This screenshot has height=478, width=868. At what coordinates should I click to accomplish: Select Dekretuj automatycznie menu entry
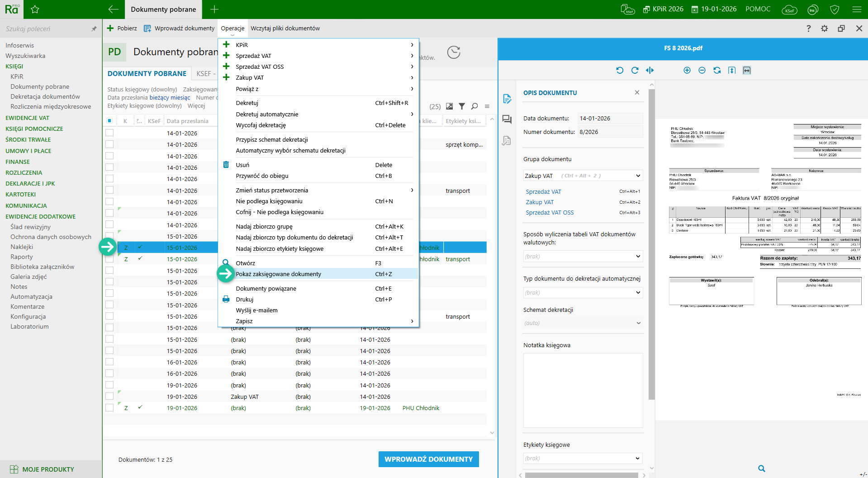pyautogui.click(x=267, y=114)
